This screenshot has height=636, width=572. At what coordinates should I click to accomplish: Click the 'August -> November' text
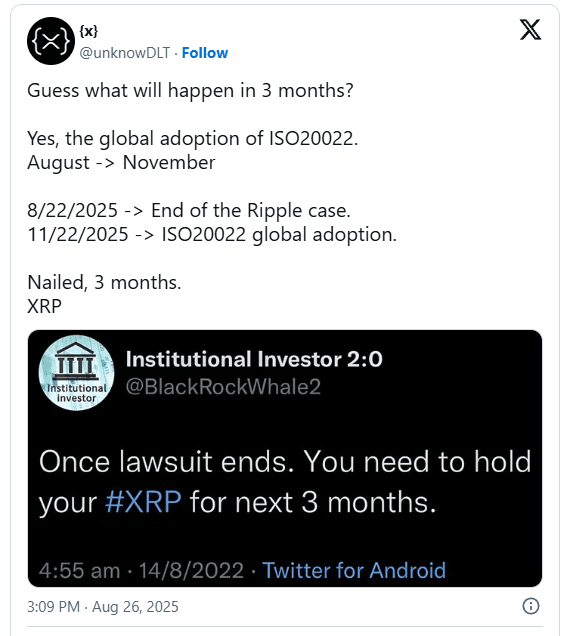pyautogui.click(x=121, y=163)
